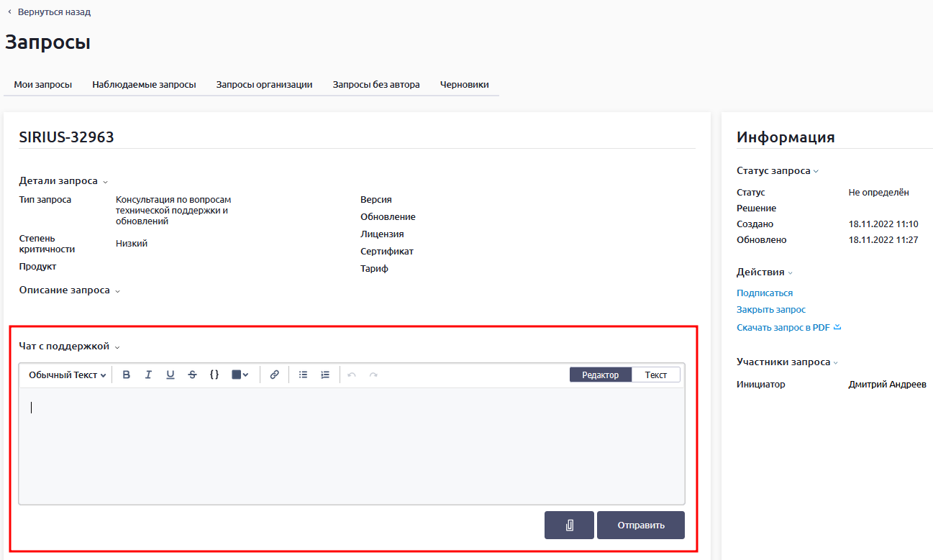Open the text color picker swatch
The image size is (933, 560).
240,375
